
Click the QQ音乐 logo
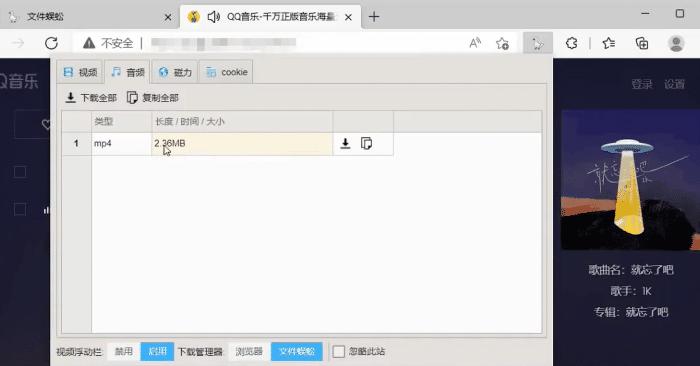[x=19, y=82]
